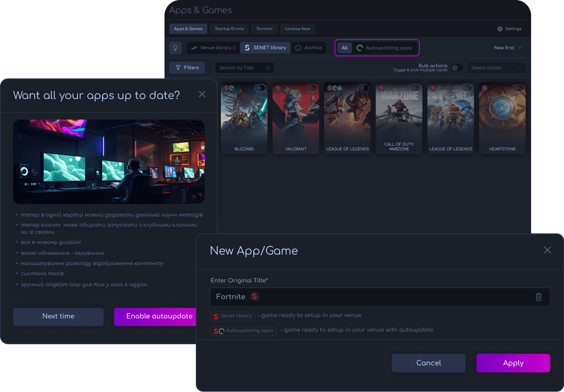Click the lightbulb hint icon
564x392 pixels.
click(175, 48)
